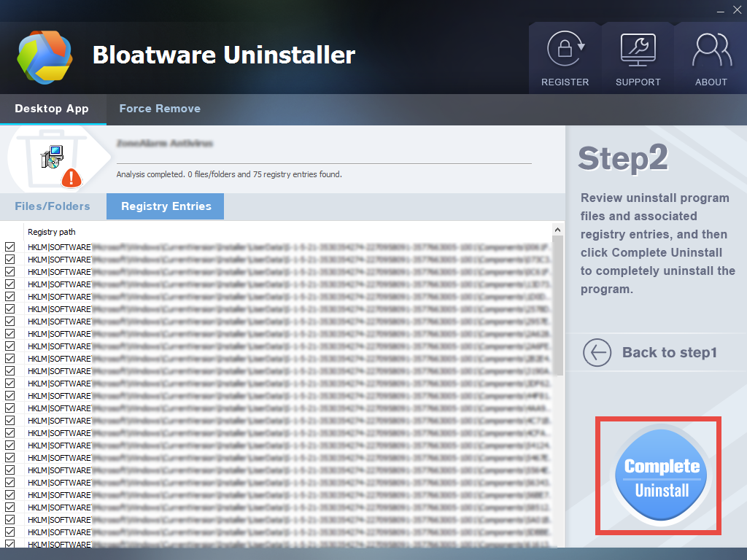The height and width of the screenshot is (560, 747).
Task: Switch to the Desktop App tab
Action: pos(52,109)
